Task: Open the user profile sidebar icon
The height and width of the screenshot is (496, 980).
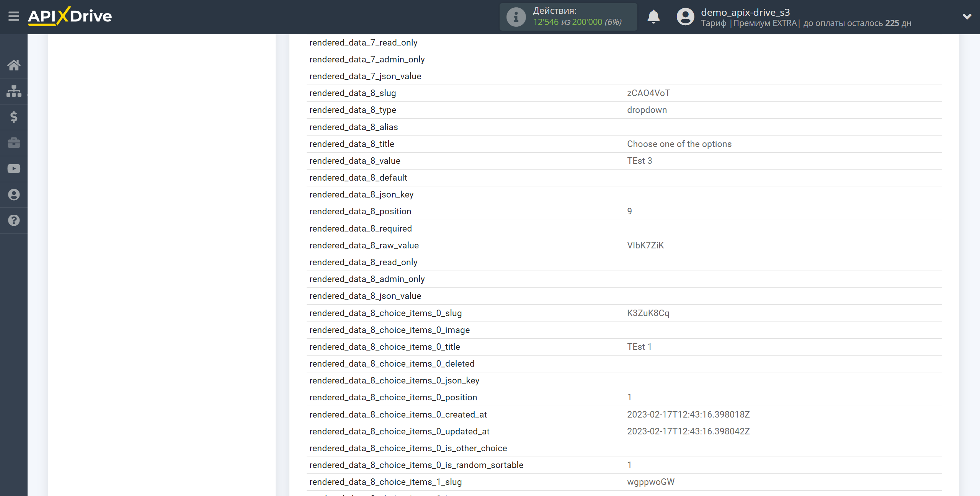Action: point(14,195)
